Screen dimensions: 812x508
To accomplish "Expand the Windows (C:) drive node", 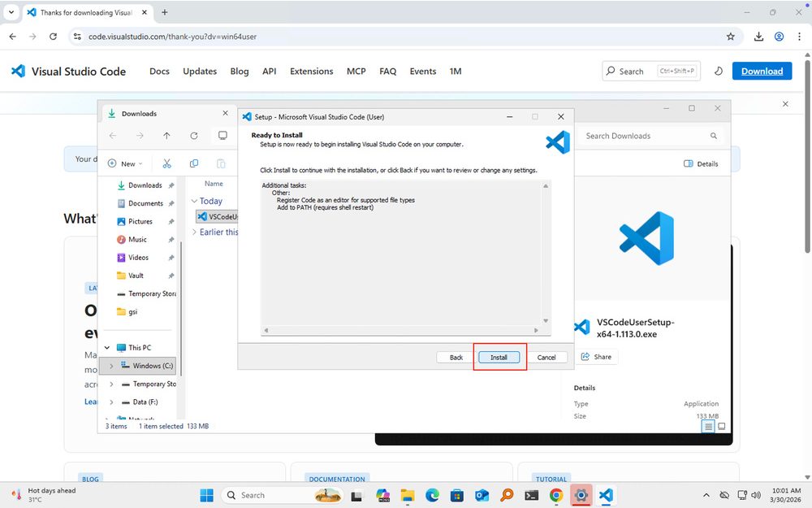I will [111, 366].
